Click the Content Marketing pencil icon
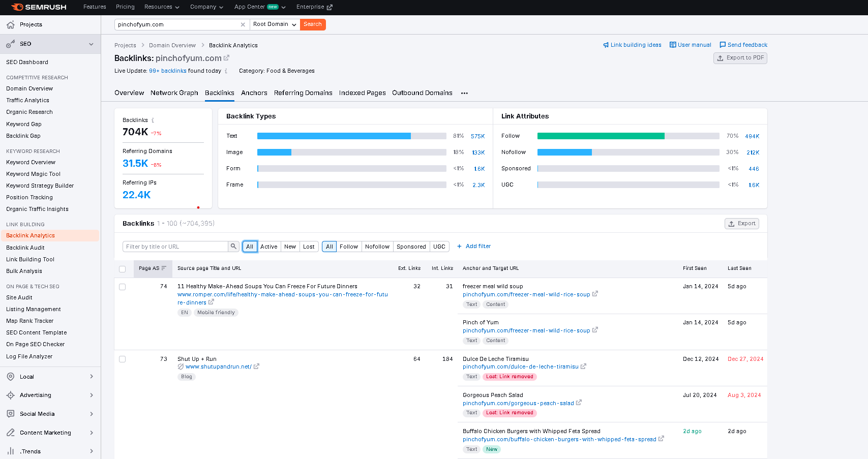 point(10,433)
